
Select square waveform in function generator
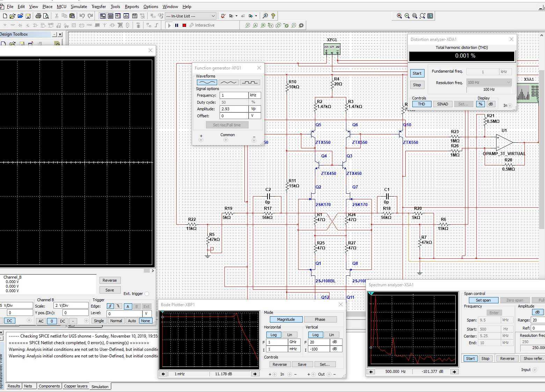click(x=250, y=82)
